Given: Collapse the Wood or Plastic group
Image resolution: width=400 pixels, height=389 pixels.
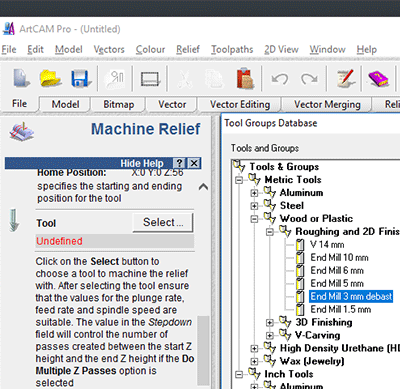Looking at the screenshot, I should [254, 219].
